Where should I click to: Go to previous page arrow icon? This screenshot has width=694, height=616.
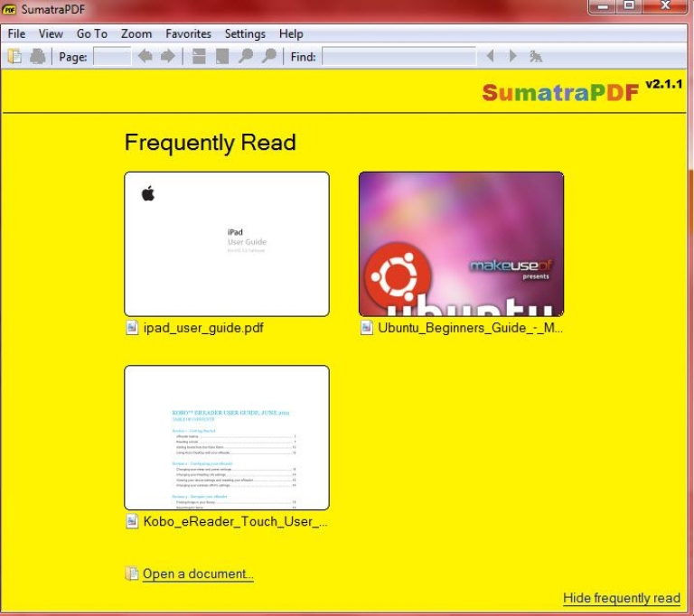point(145,56)
